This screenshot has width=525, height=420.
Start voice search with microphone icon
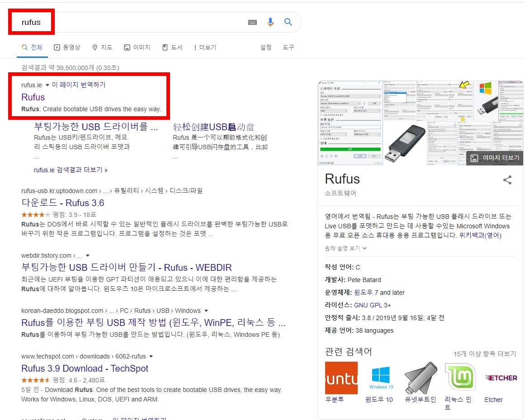[x=270, y=22]
